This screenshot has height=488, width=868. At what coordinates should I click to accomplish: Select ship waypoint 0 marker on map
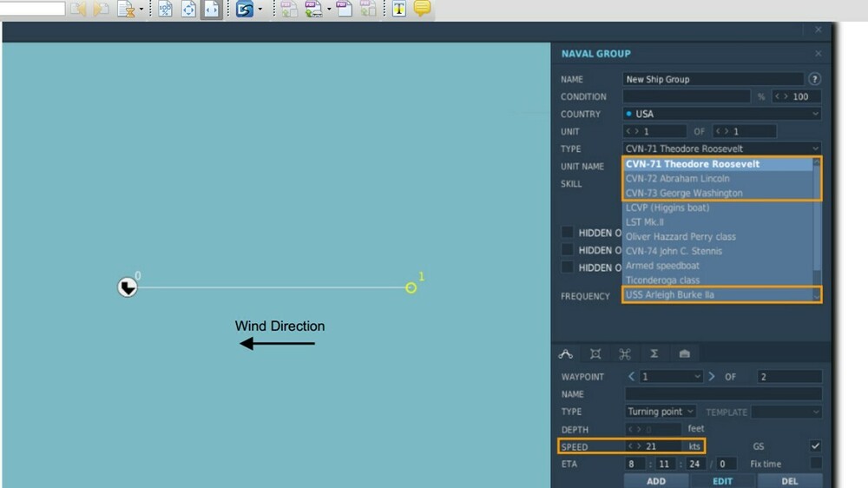click(128, 287)
